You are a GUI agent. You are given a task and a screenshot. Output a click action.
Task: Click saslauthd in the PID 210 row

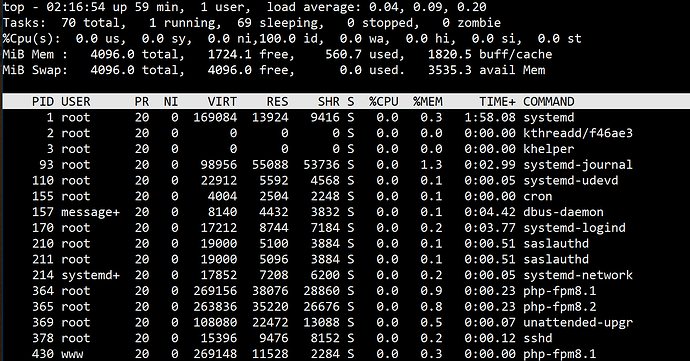pos(556,243)
